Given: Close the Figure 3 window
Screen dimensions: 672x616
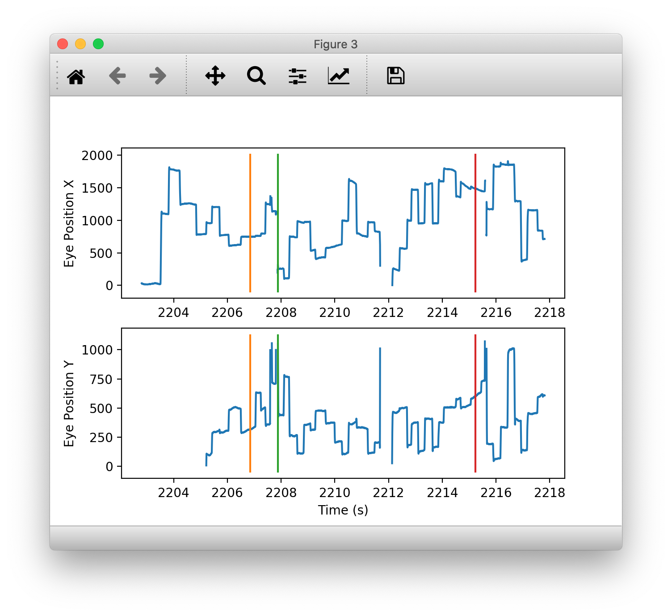Looking at the screenshot, I should (x=63, y=44).
